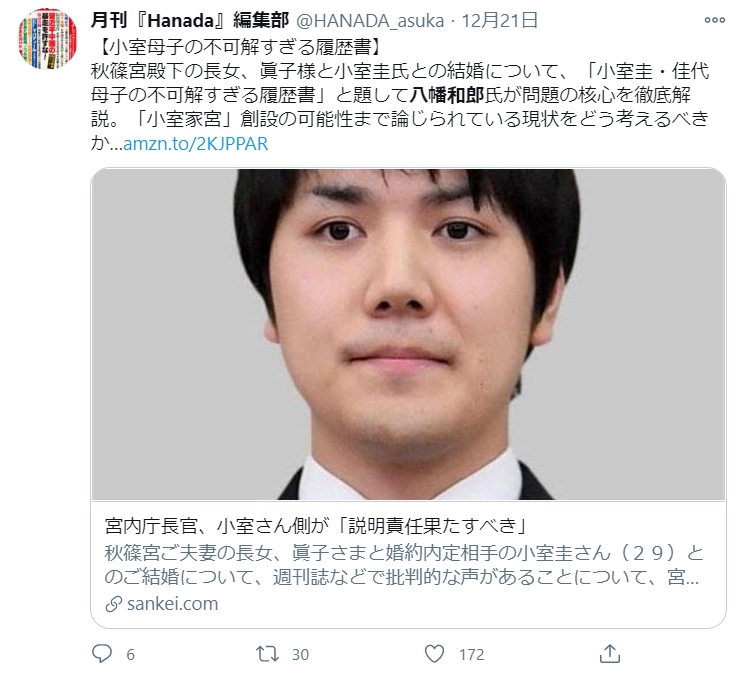Open the @HANADA_asuka handle
Viewport: 739px width, 677px height.
(x=370, y=20)
